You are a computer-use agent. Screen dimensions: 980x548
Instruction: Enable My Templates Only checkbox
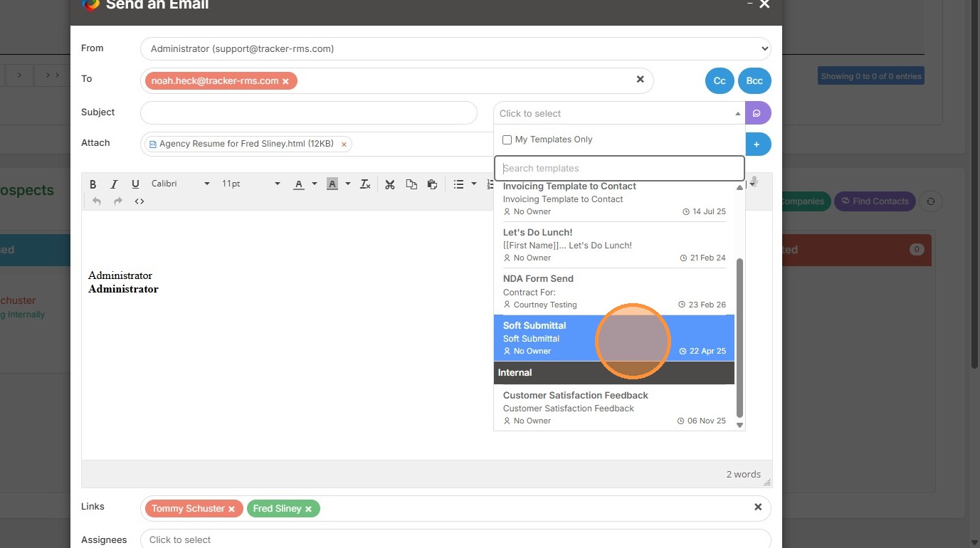[x=507, y=140]
